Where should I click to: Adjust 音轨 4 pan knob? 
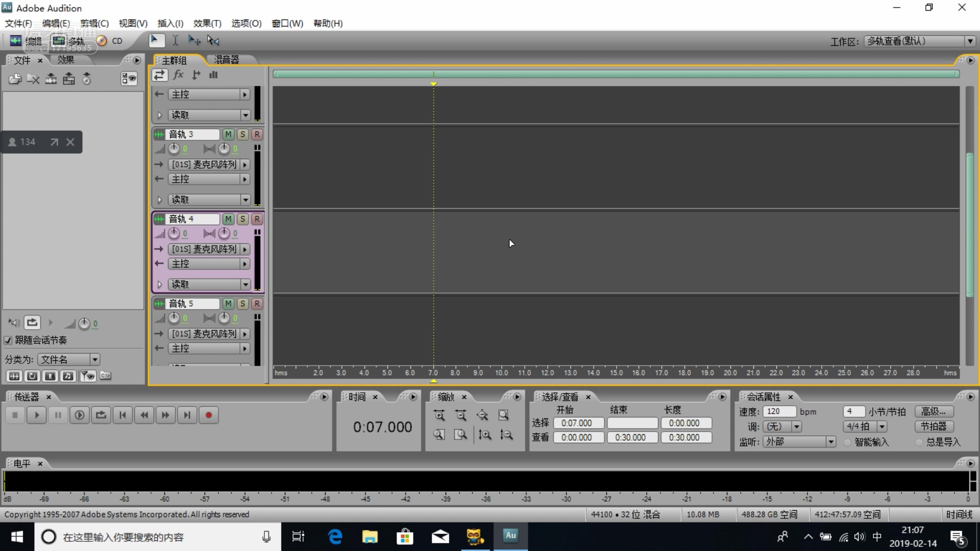pos(224,233)
